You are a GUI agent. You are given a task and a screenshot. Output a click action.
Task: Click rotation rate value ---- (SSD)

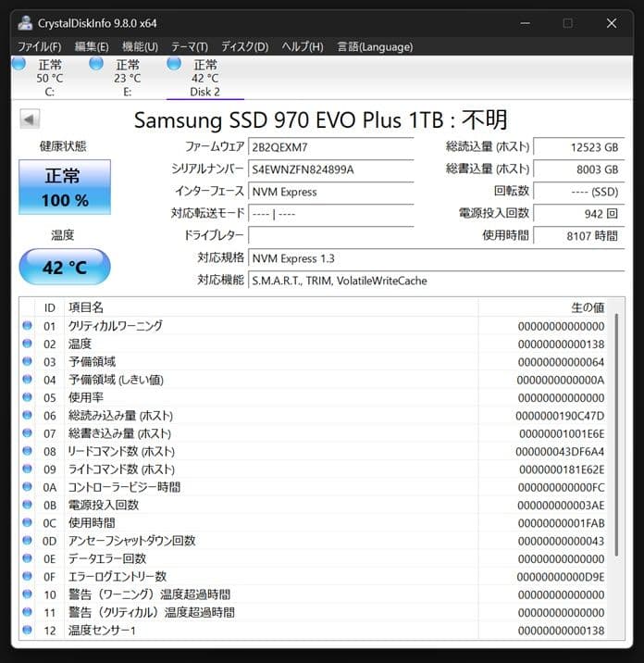pyautogui.click(x=579, y=192)
